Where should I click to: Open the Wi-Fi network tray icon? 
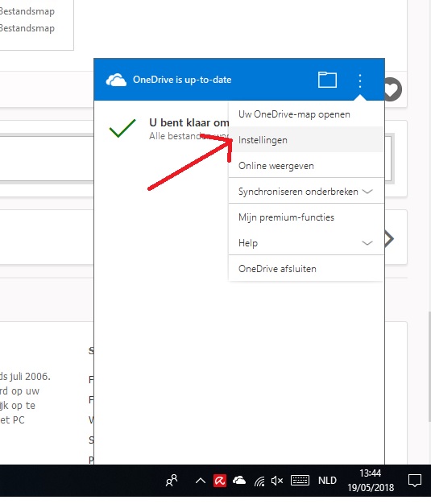259,481
